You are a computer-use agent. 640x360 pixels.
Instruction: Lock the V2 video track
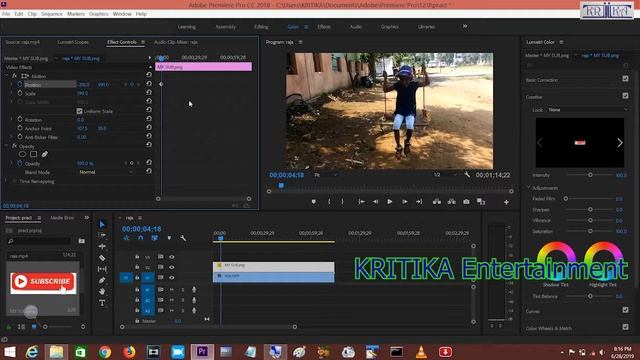pyautogui.click(x=137, y=267)
